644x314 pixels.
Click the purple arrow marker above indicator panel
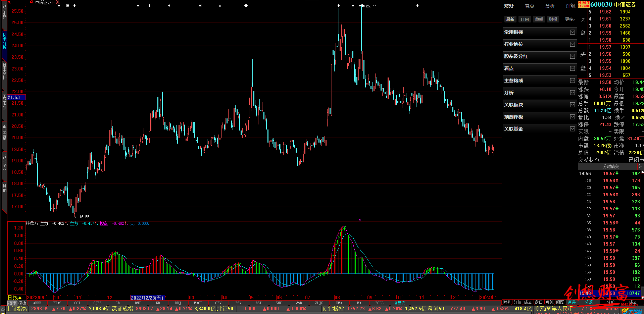pos(359,220)
